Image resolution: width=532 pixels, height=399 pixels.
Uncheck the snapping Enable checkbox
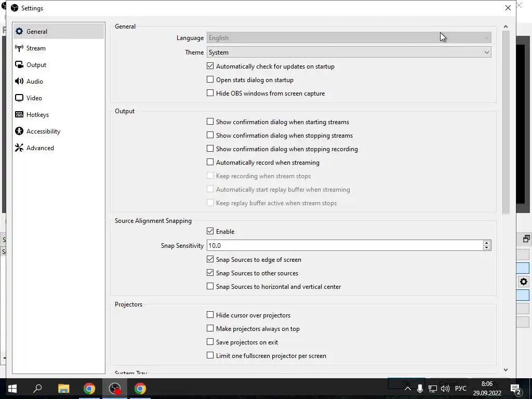coord(210,231)
